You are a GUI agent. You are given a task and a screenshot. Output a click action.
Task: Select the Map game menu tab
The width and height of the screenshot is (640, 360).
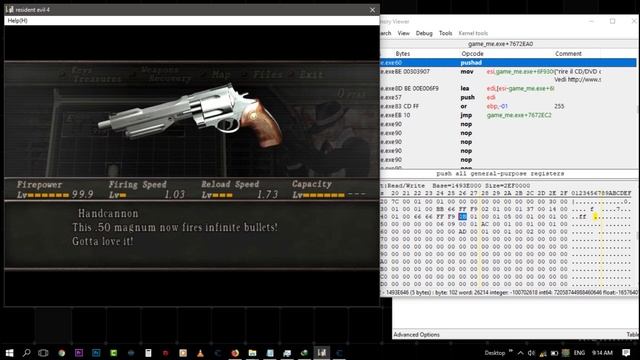pyautogui.click(x=221, y=74)
